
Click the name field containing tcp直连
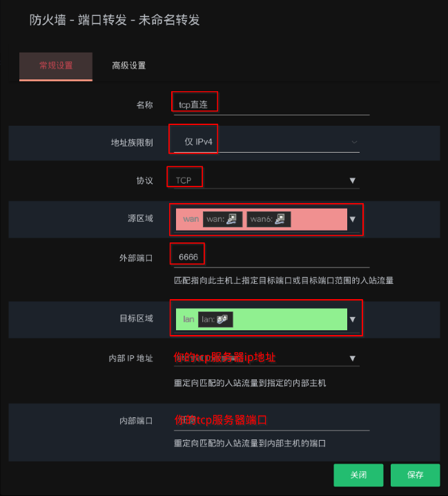tap(271, 105)
